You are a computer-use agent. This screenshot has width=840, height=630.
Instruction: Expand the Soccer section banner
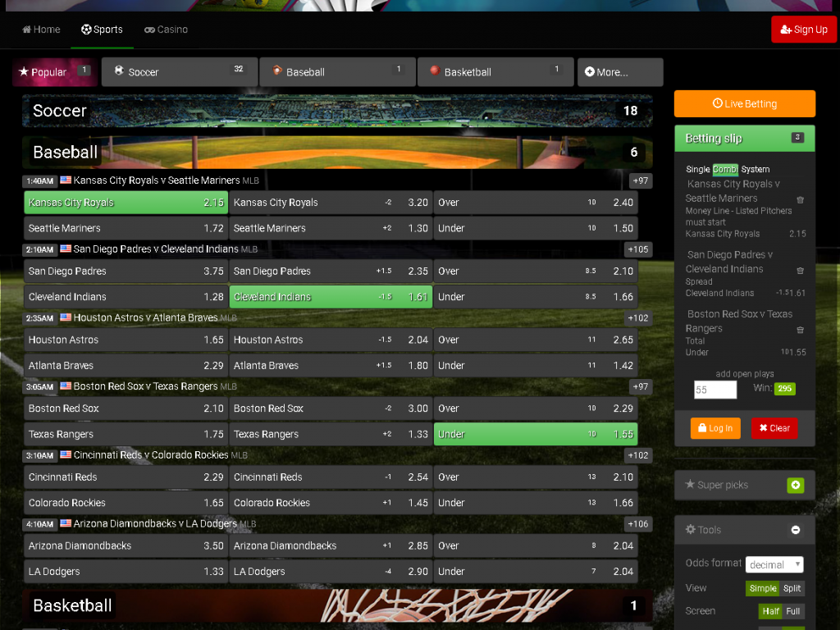point(337,111)
